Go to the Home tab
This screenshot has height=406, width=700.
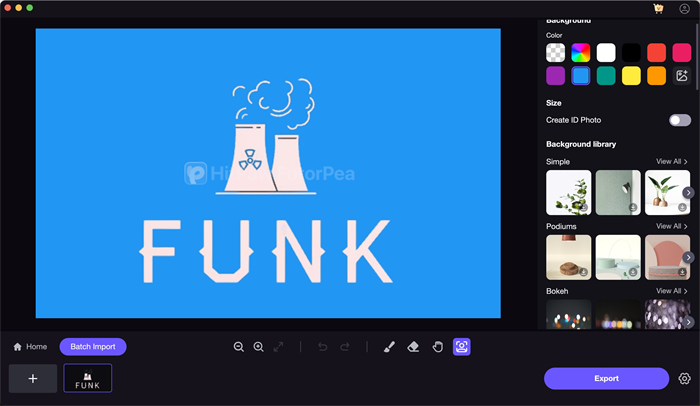(30, 347)
